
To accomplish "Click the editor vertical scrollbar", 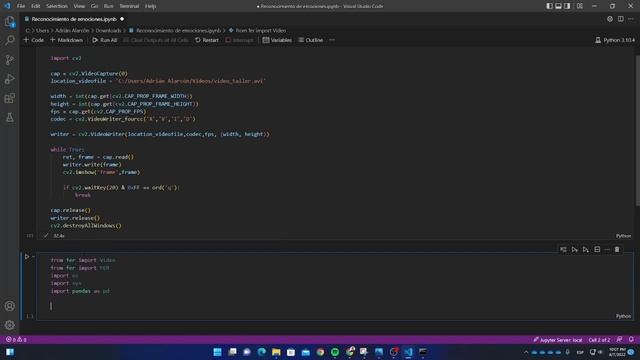I will click(638, 131).
